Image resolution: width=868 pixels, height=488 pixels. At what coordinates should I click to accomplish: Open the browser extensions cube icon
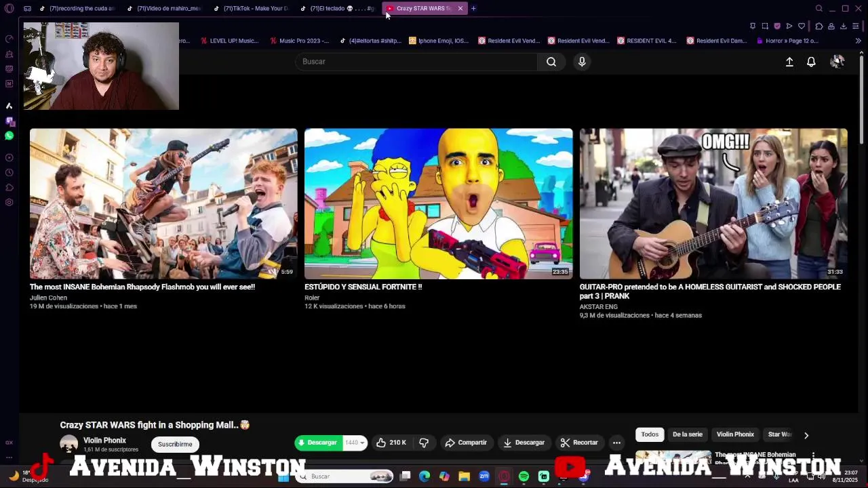point(819,26)
